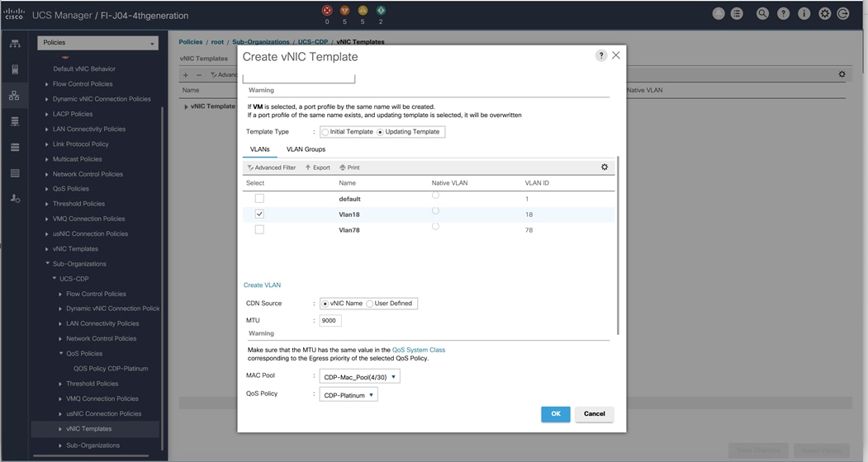Open the settings gear in top header

click(x=825, y=14)
